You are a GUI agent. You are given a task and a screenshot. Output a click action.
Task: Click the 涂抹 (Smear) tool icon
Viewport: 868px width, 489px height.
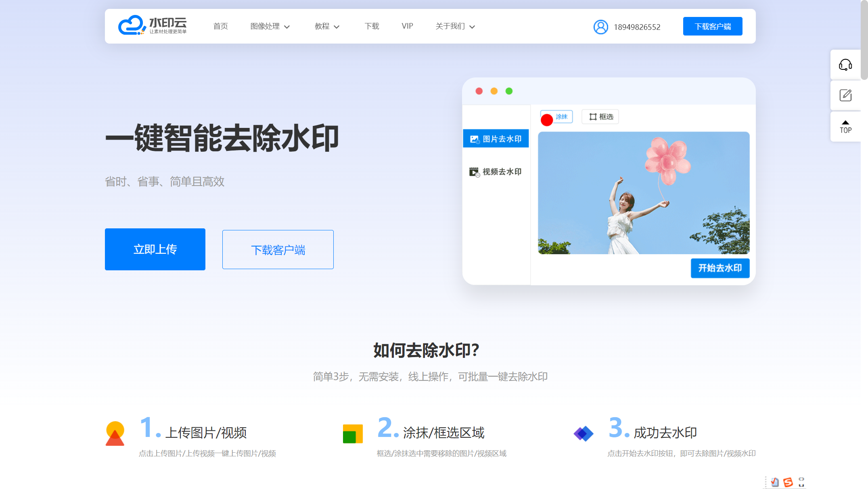pos(554,116)
